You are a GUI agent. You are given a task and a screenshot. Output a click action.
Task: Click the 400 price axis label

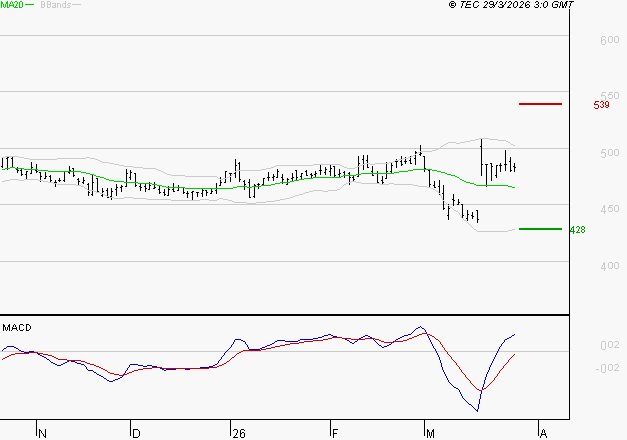click(608, 266)
